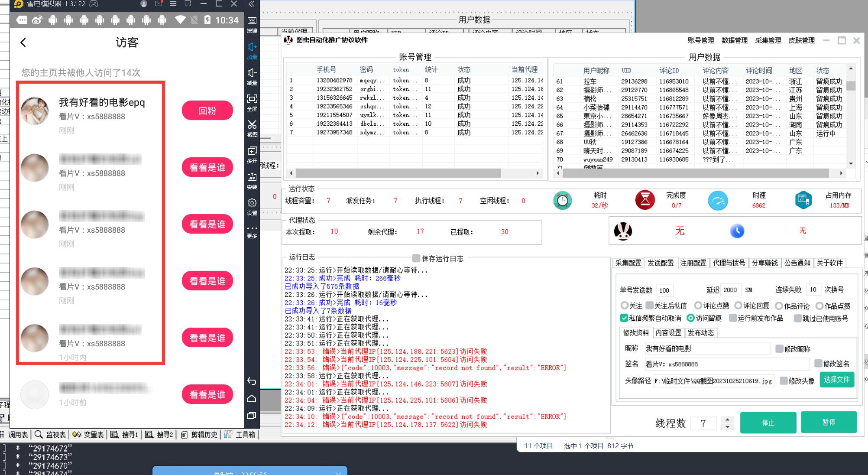Open the 账号管理 menu
Screen dimensions: 868x475
700,40
